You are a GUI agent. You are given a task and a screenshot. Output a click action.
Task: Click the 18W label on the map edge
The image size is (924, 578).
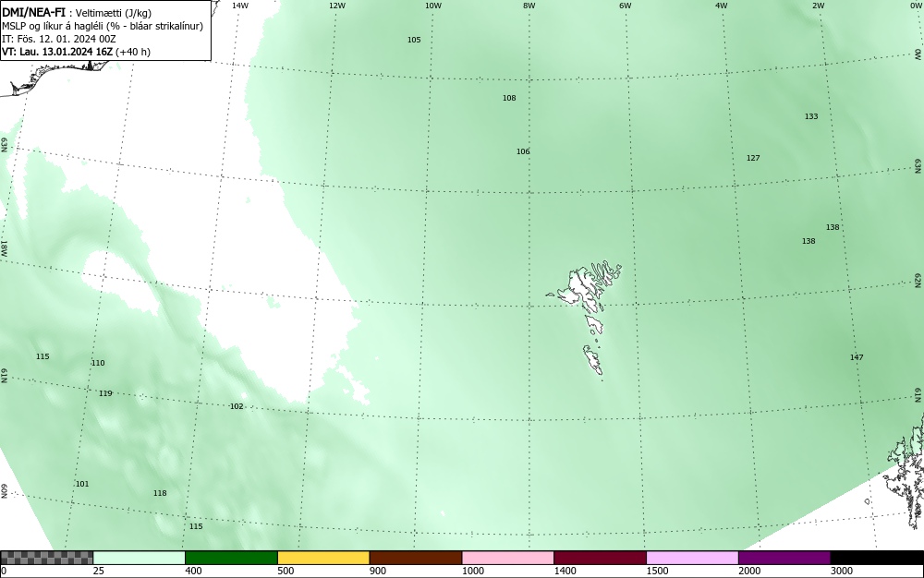[4, 247]
